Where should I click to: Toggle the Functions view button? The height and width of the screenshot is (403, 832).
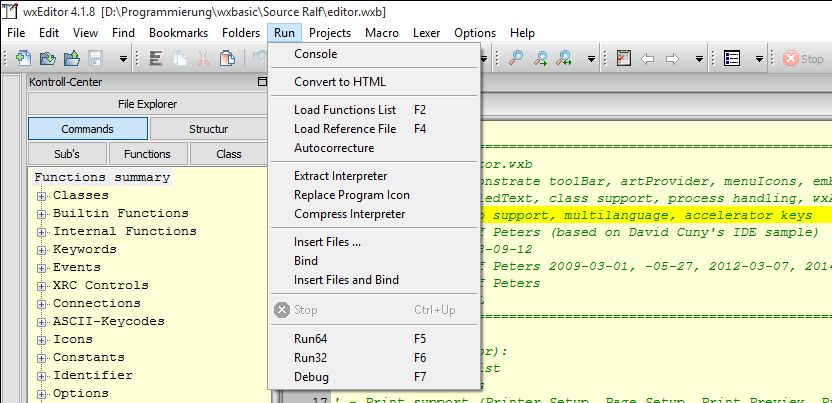click(147, 154)
